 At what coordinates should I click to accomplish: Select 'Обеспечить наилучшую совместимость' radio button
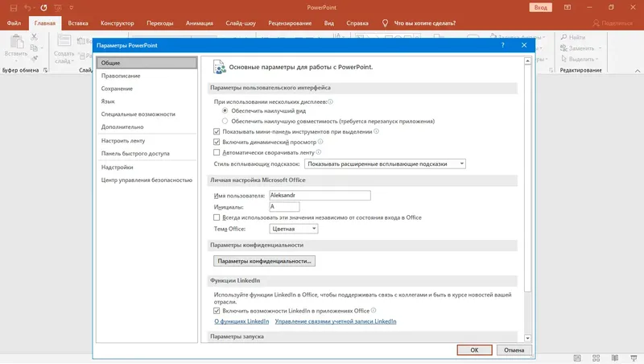point(225,121)
